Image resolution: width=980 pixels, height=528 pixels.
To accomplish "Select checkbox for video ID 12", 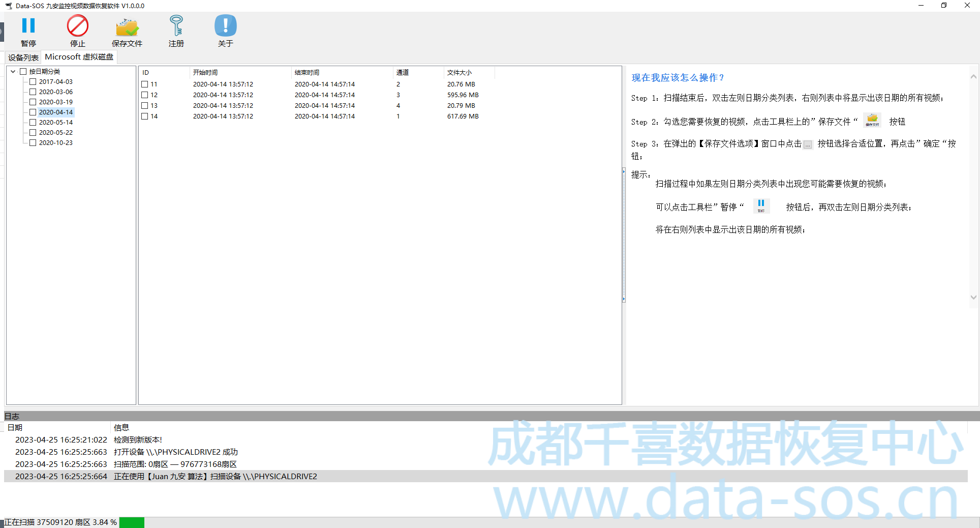I will tap(145, 95).
